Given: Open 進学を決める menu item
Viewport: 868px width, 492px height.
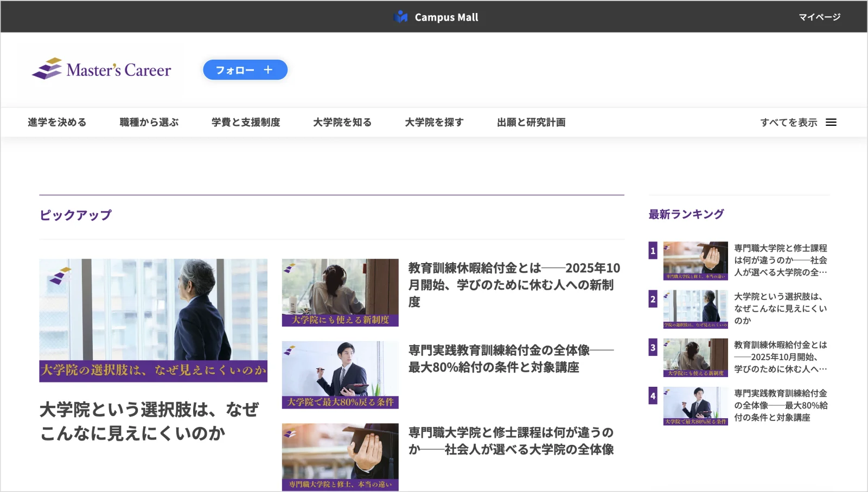Looking at the screenshot, I should [x=57, y=123].
